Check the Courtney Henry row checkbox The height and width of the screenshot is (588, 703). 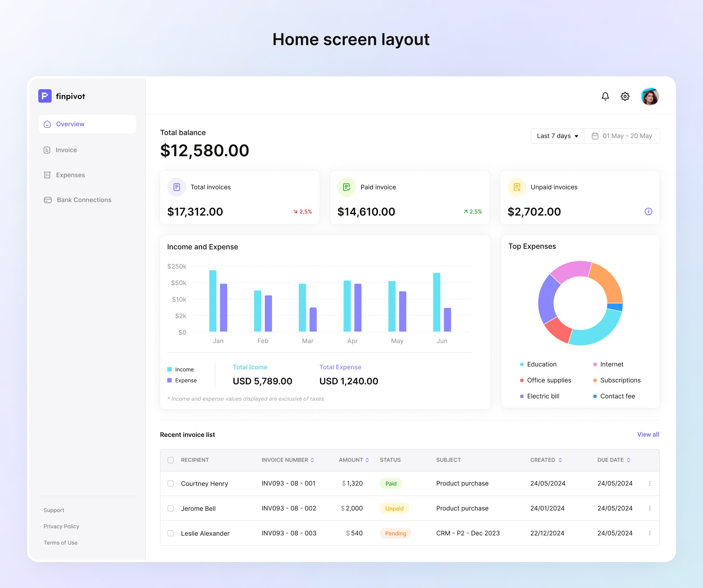tap(170, 483)
